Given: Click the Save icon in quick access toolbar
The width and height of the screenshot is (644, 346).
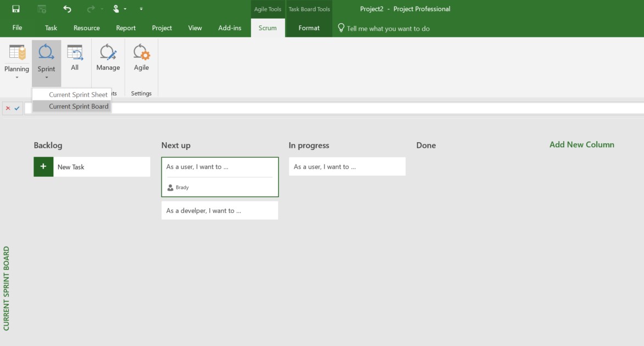Looking at the screenshot, I should [15, 9].
